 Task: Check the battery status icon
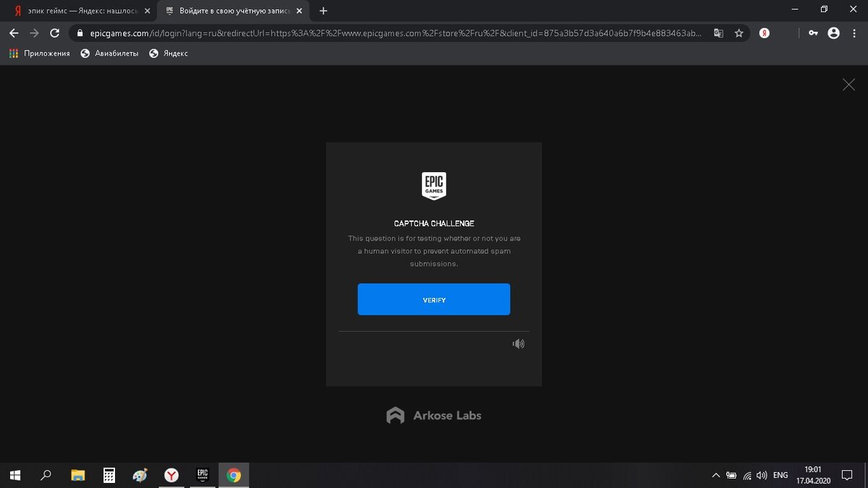[x=731, y=475]
